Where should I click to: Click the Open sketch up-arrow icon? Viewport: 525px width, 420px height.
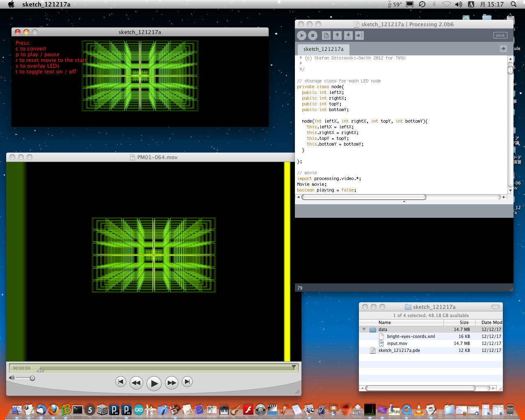click(x=337, y=36)
